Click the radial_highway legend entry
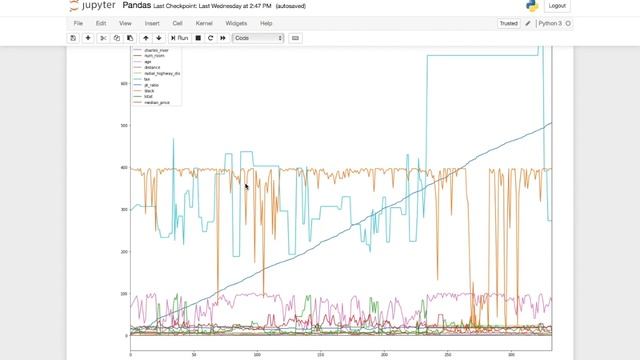The height and width of the screenshot is (360, 640). click(x=162, y=73)
